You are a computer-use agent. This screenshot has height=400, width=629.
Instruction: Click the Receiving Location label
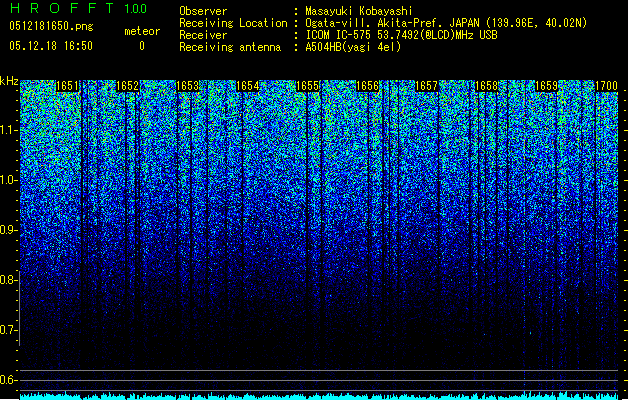(233, 23)
